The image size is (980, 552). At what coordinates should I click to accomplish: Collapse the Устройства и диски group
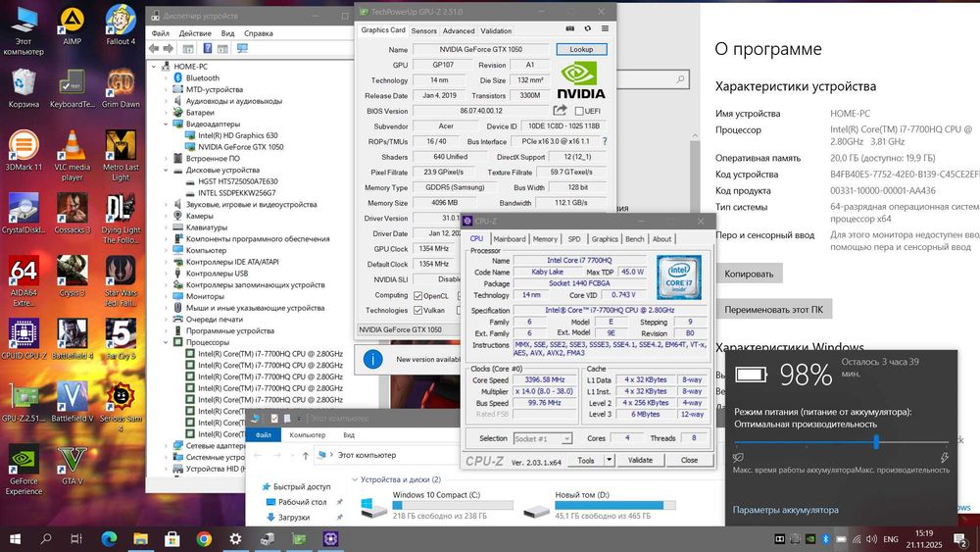(355, 479)
